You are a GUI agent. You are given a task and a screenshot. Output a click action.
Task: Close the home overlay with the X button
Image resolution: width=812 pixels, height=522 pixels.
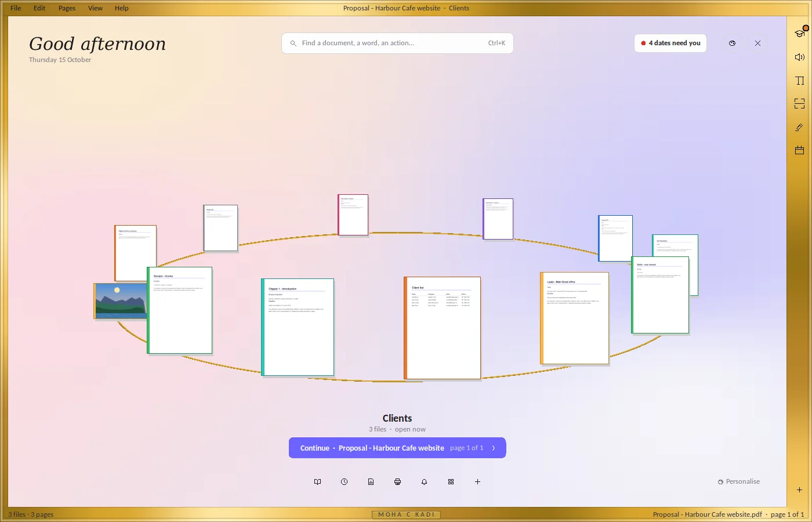click(x=757, y=43)
